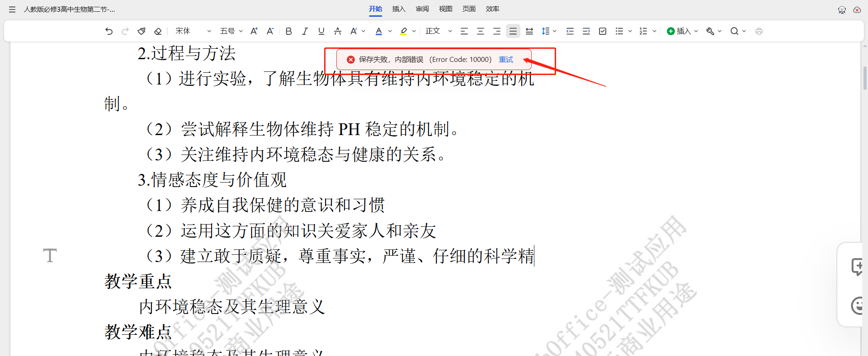Screen dimensions: 868x356
Task: Toggle strikethrough formatting
Action: point(338,31)
